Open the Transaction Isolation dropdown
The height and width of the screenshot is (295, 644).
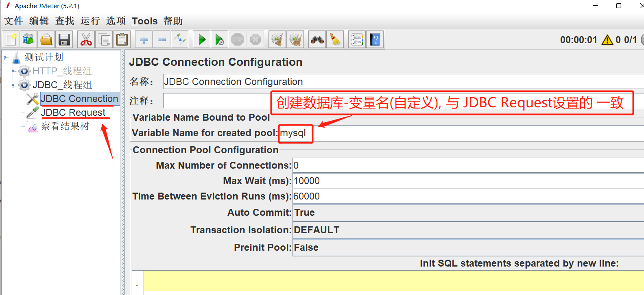(x=468, y=230)
